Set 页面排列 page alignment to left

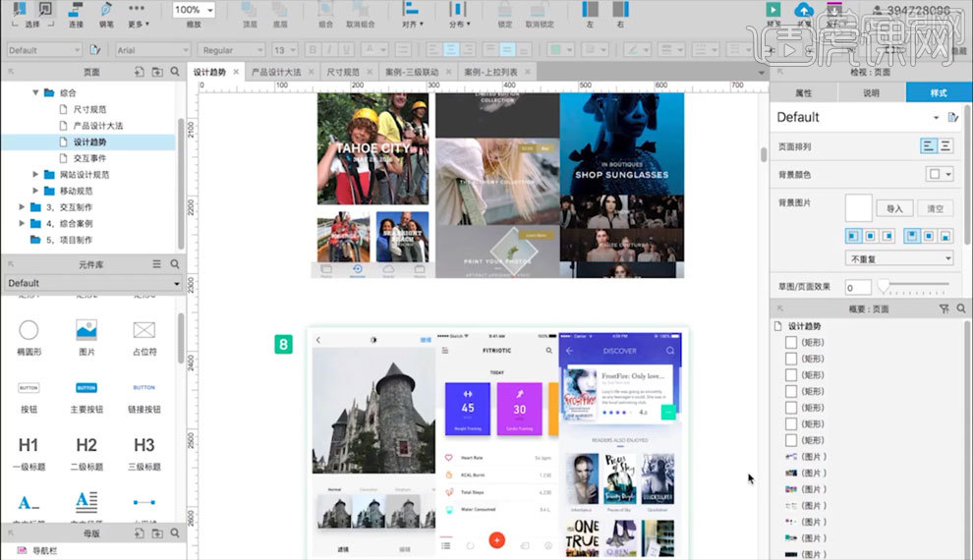pyautogui.click(x=929, y=146)
